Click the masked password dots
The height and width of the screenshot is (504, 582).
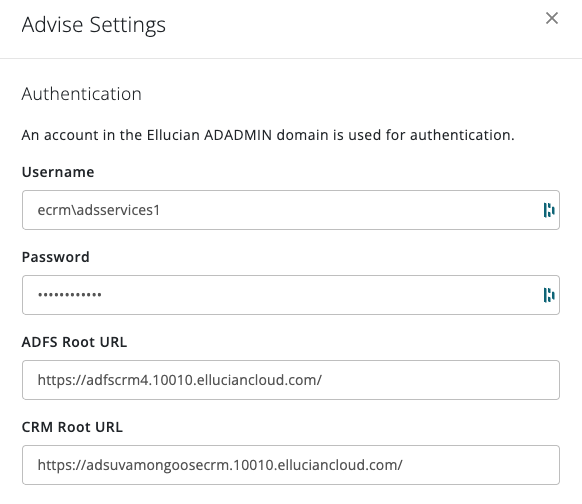(69, 295)
